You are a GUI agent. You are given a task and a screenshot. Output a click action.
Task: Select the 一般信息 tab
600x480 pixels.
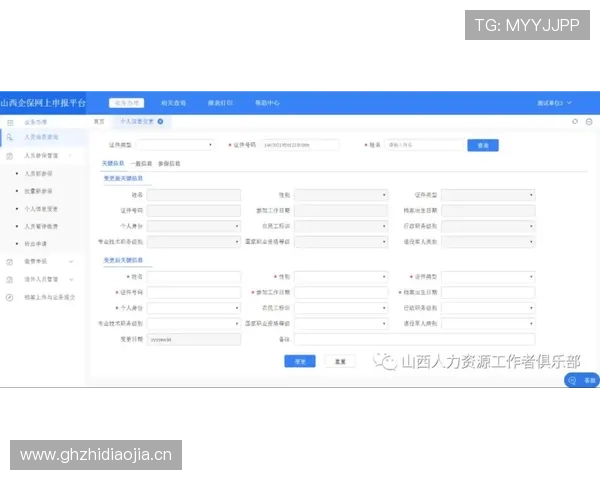141,163
